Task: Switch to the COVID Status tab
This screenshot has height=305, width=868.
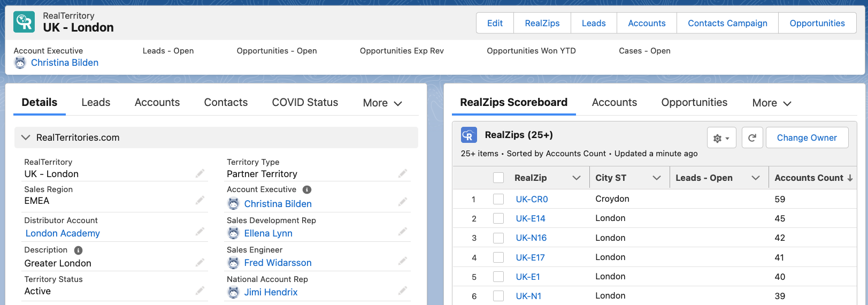Action: click(305, 102)
